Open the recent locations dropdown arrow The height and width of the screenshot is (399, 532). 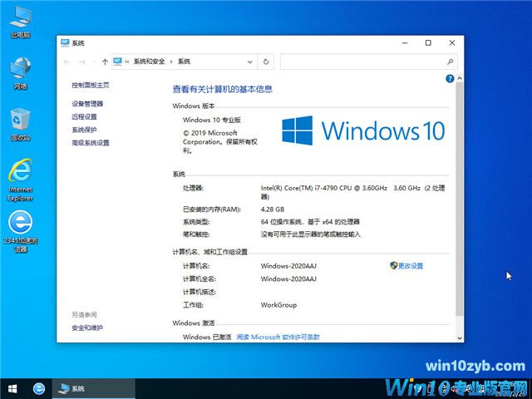point(93,62)
